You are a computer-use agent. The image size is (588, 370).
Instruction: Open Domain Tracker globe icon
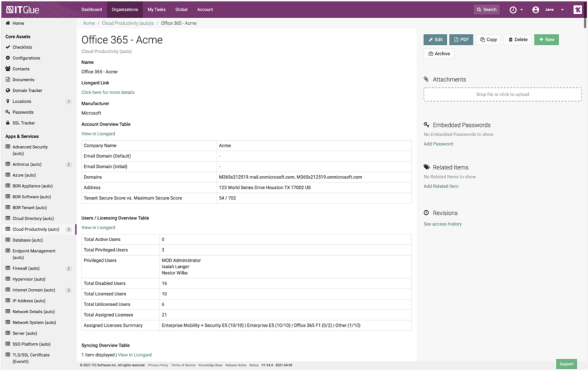pyautogui.click(x=7, y=90)
